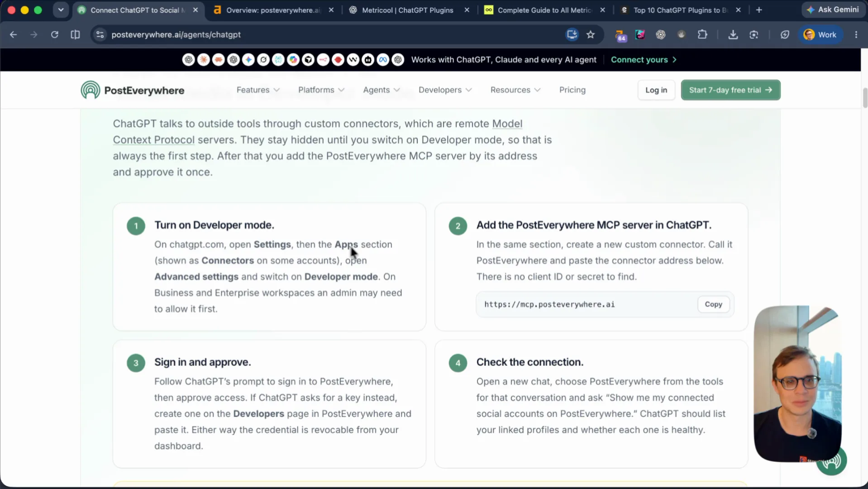The image size is (868, 489).
Task: Open new browser tab with plus
Action: click(759, 10)
